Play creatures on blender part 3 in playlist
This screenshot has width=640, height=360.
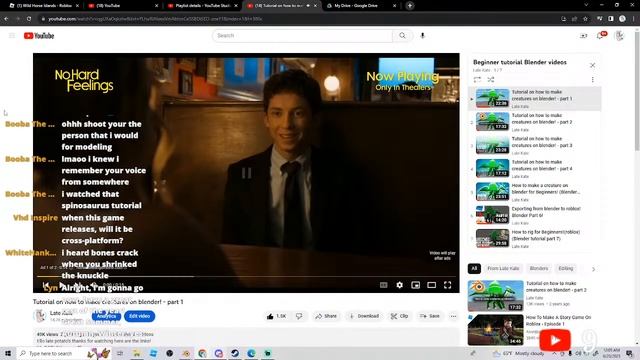535,145
